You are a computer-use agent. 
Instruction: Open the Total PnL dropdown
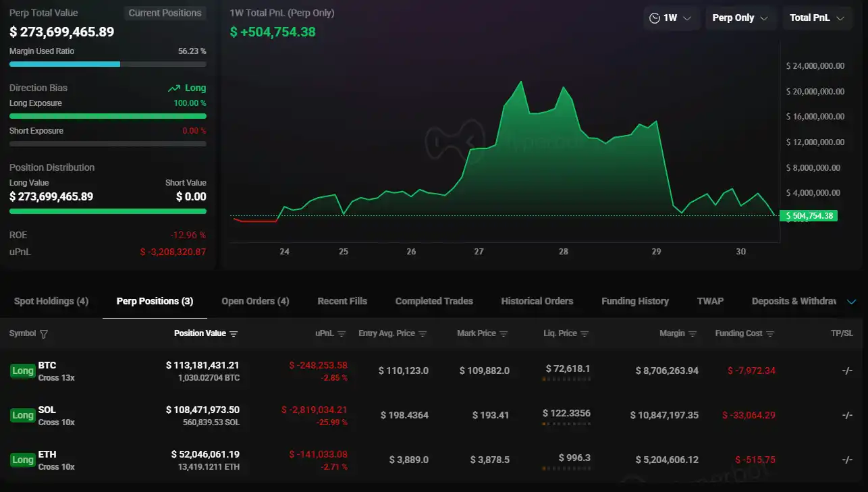tap(817, 18)
